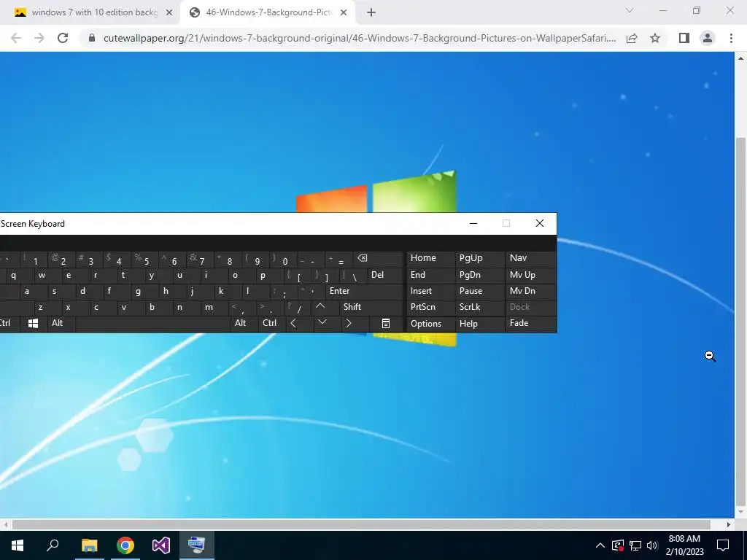Screen dimensions: 747x560
Task: Click Mv Dn on keyboard
Action: click(x=530, y=291)
